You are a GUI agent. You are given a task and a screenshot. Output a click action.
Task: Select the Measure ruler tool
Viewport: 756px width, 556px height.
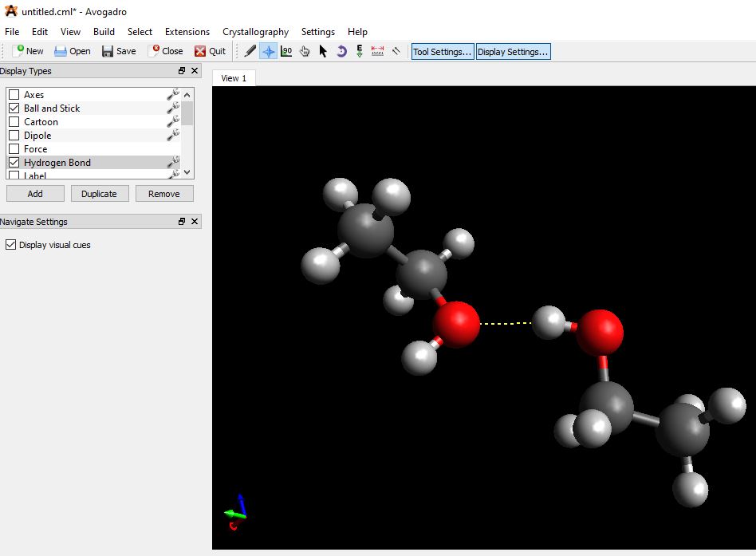pos(378,51)
